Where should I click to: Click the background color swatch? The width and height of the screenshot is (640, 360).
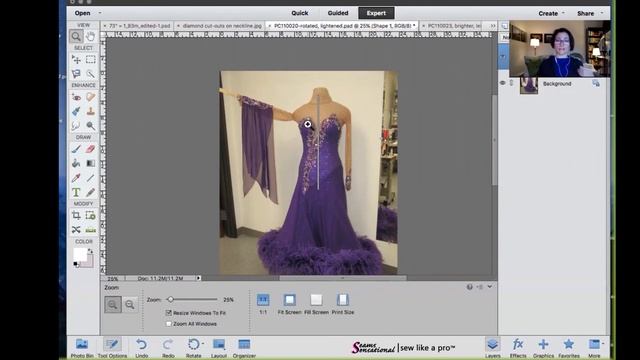point(89,263)
